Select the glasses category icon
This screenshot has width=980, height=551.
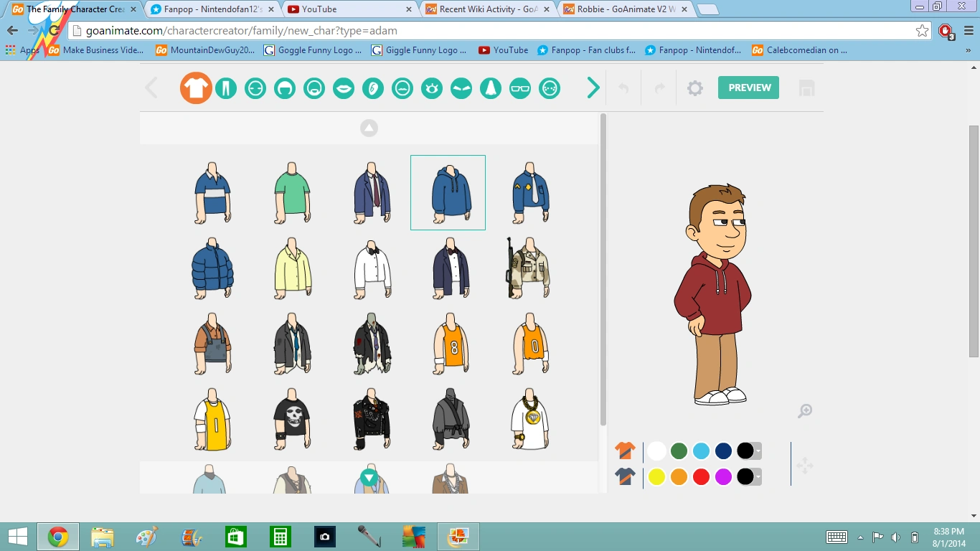pyautogui.click(x=520, y=88)
